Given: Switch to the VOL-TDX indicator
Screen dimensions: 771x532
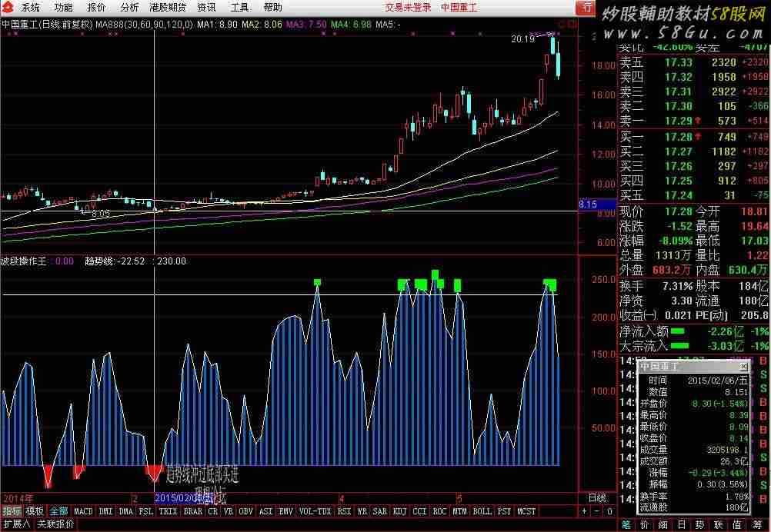Looking at the screenshot, I should pos(315,511).
